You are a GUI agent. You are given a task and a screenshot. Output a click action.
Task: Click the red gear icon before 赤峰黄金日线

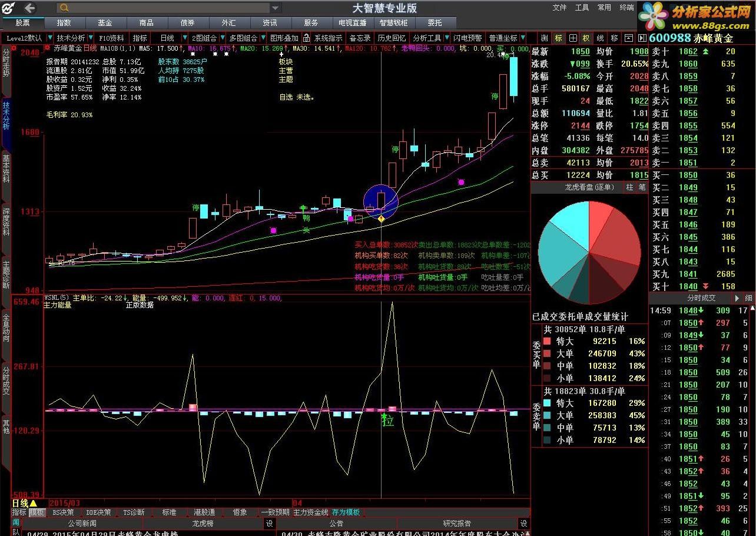(47, 48)
